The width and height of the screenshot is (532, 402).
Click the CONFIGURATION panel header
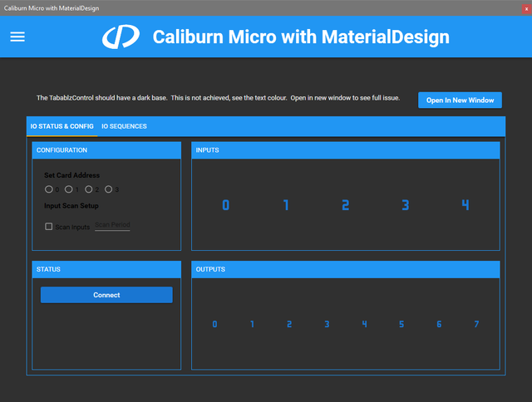coord(106,150)
